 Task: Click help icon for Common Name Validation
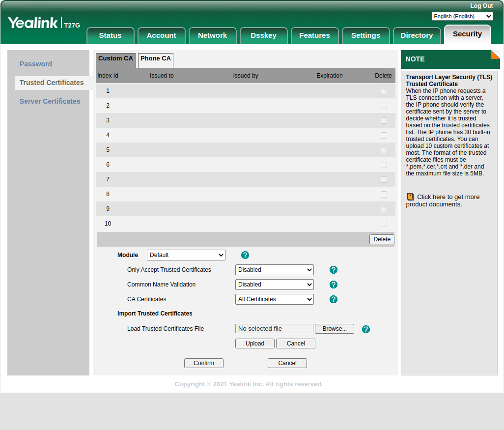coord(334,285)
